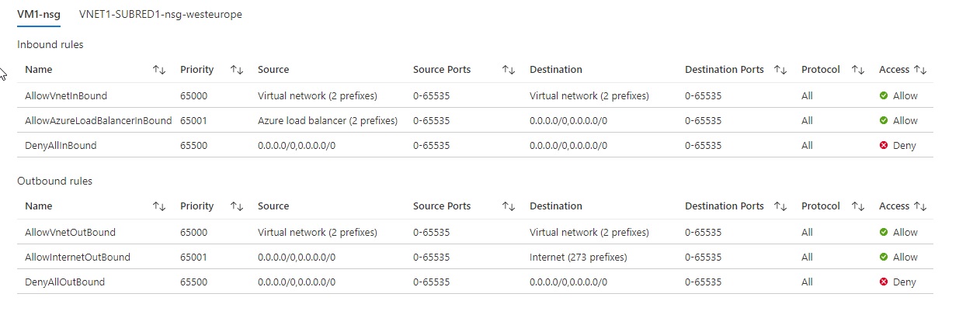The width and height of the screenshot is (980, 325).
Task: Sort inbound rules by Name arrows icon
Action: point(159,70)
